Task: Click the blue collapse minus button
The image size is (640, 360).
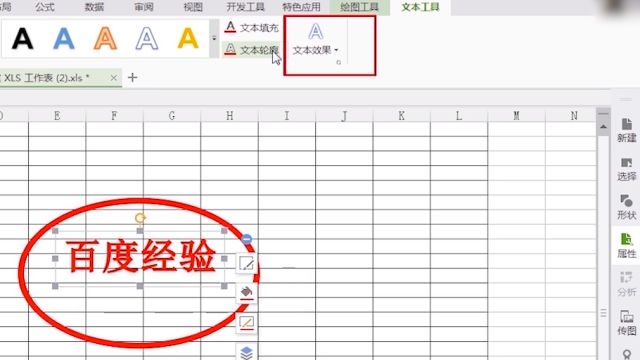Action: [247, 239]
